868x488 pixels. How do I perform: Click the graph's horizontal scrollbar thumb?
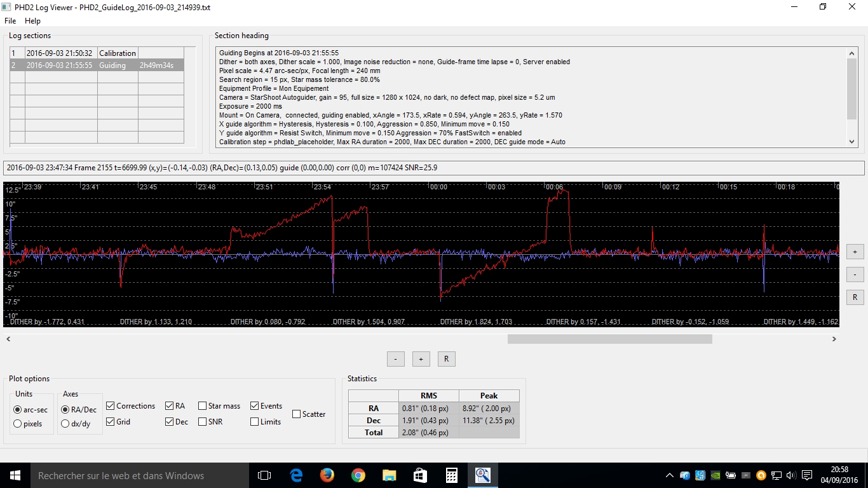click(610, 339)
